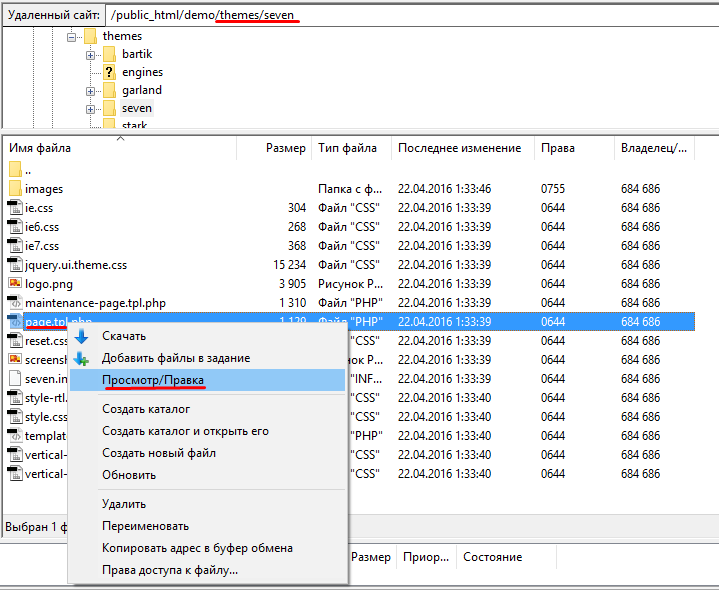
Task: Select the logo.png file name
Action: click(49, 284)
